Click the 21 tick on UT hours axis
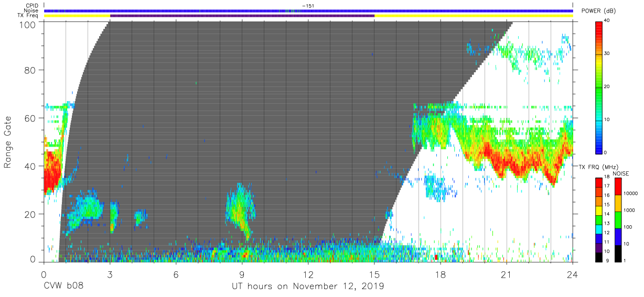Viewport: 644px width, 297px height. pyautogui.click(x=507, y=274)
